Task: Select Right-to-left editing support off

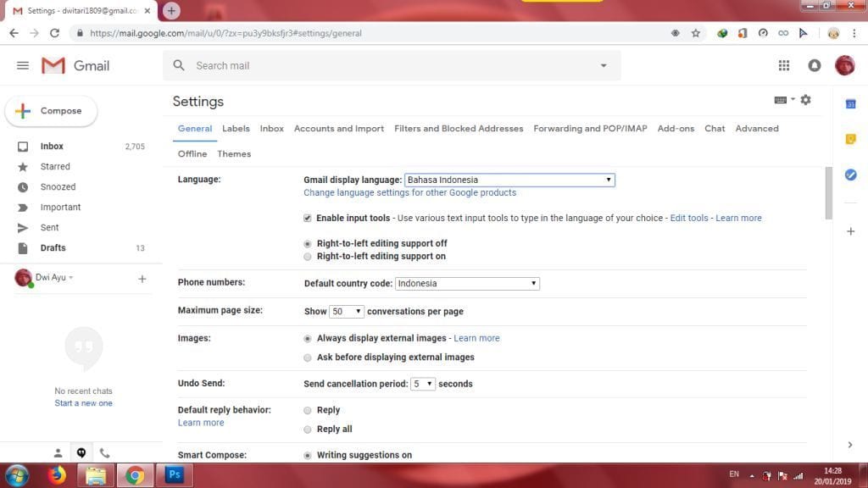Action: (x=307, y=243)
